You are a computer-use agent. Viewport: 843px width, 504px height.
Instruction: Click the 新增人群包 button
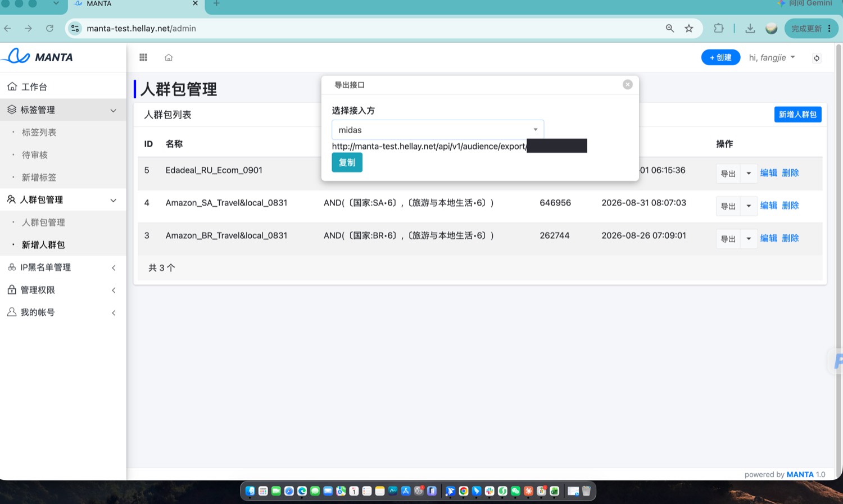coord(797,114)
